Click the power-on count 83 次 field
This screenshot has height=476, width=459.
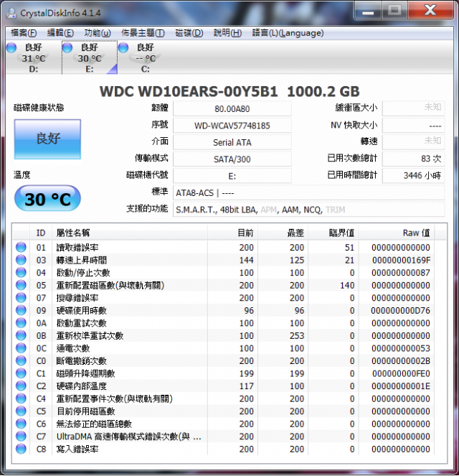414,159
